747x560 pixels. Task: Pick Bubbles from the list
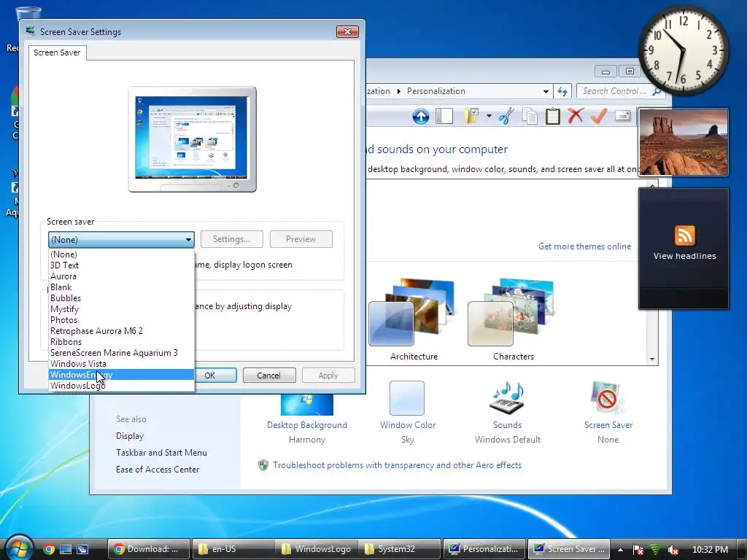121,298
